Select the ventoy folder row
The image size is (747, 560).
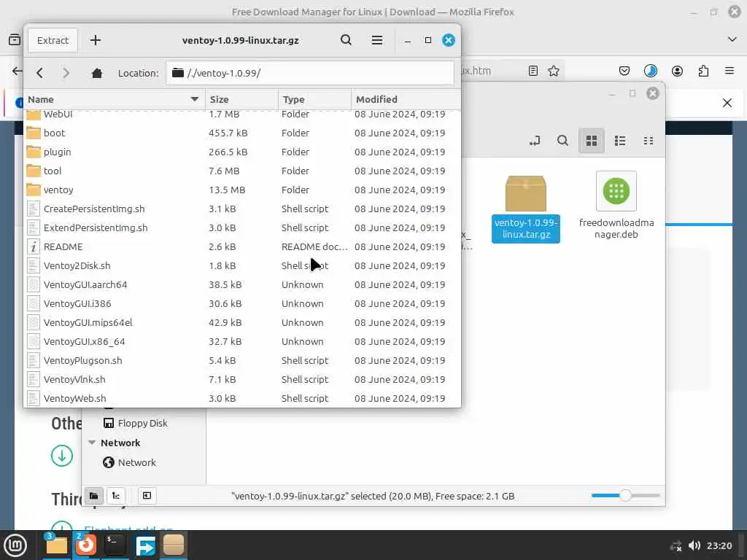click(242, 190)
